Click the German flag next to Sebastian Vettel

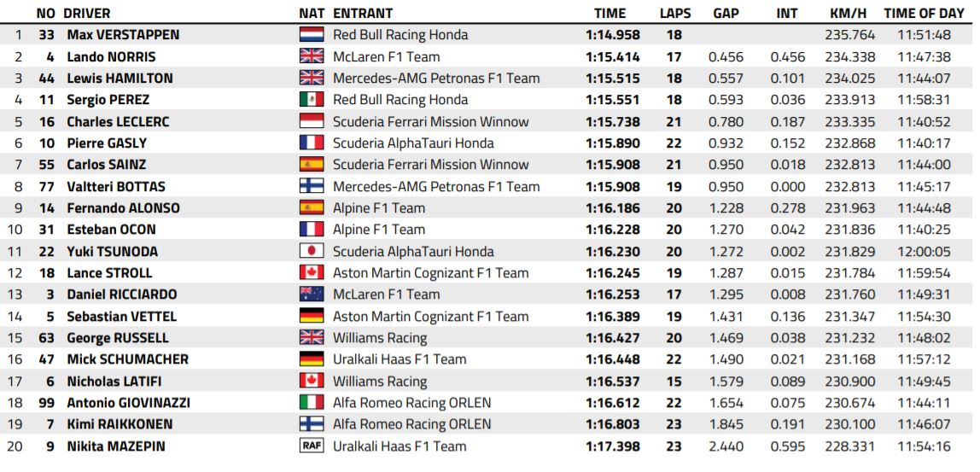[x=312, y=317]
